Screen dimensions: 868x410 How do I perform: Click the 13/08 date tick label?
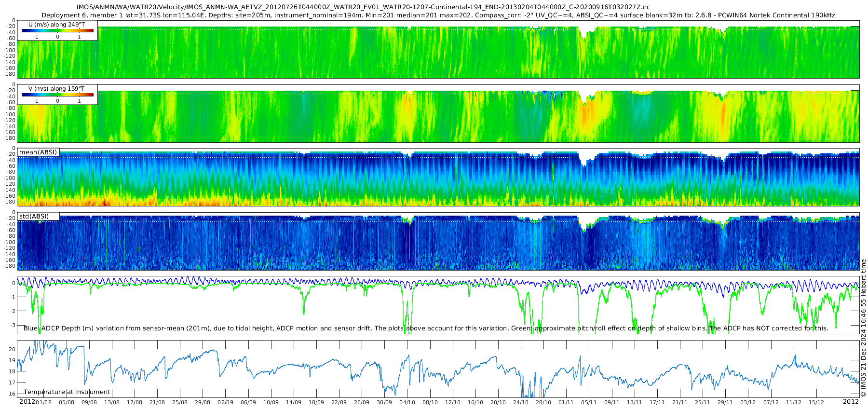point(112,402)
